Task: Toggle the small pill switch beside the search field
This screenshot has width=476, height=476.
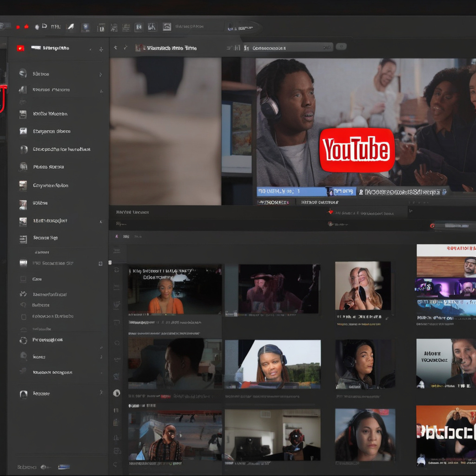Action: point(341,46)
